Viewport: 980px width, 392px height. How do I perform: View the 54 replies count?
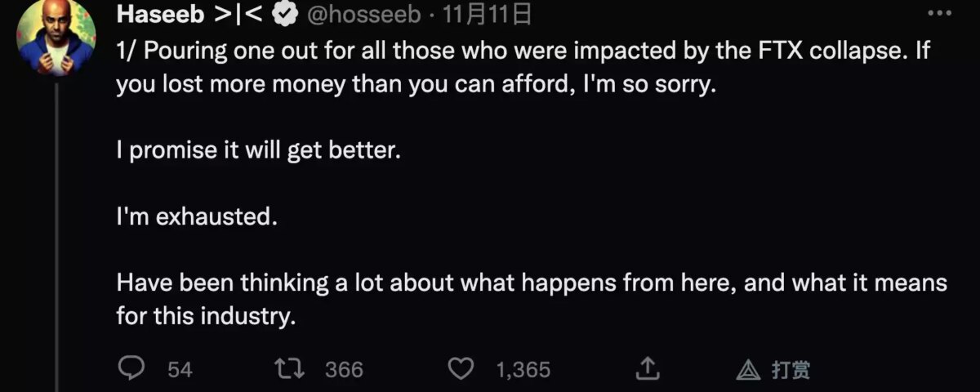(180, 370)
